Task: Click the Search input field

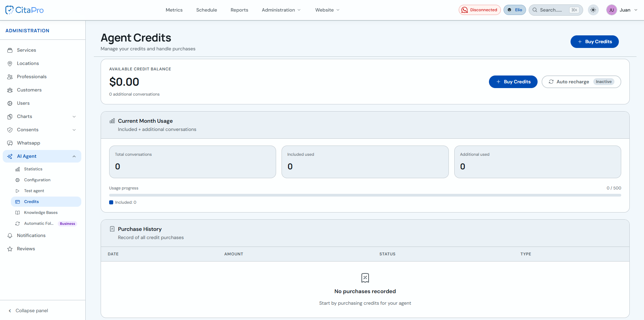Action: click(x=556, y=10)
